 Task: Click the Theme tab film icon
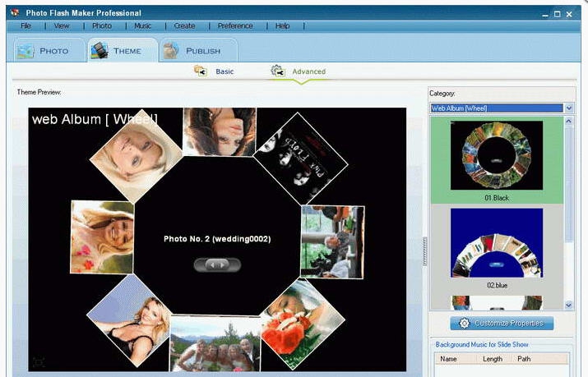point(100,51)
